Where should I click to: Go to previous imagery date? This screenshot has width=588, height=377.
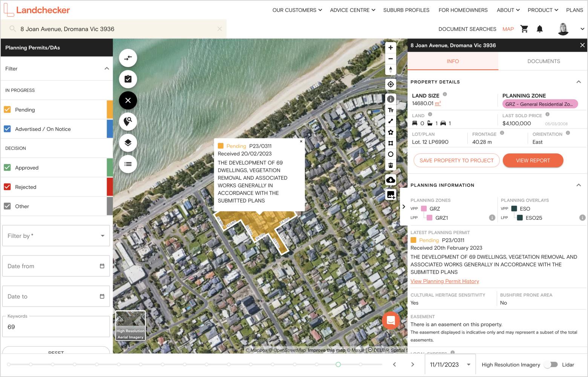click(394, 365)
